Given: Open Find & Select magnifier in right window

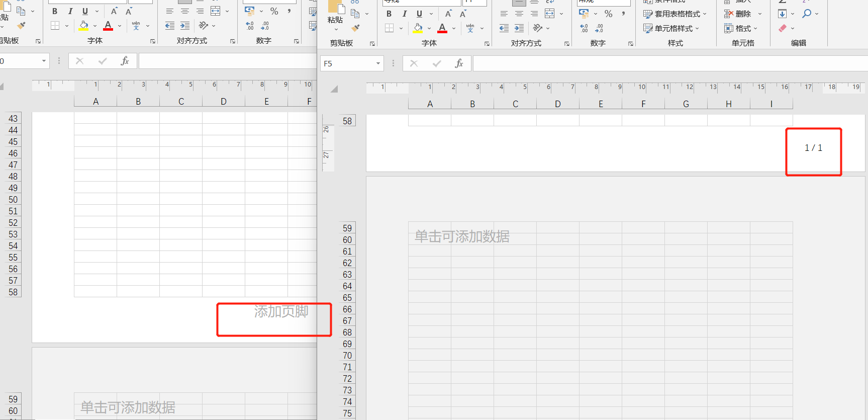Looking at the screenshot, I should [x=807, y=14].
